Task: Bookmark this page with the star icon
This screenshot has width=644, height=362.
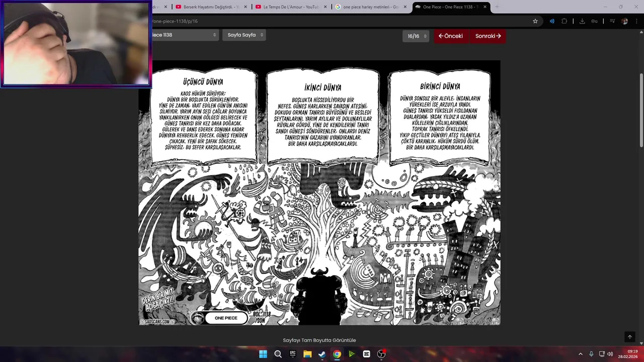Action: (x=535, y=21)
